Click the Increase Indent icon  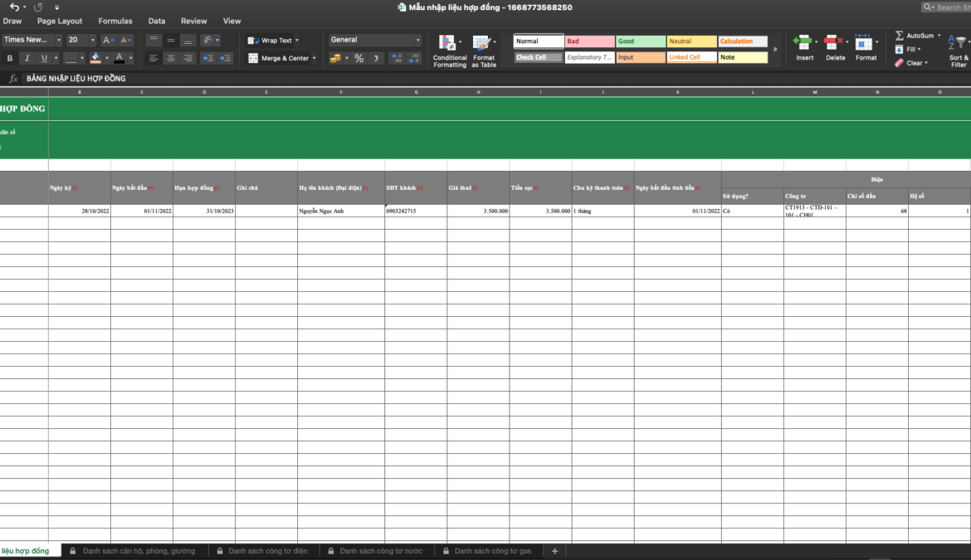(x=226, y=58)
